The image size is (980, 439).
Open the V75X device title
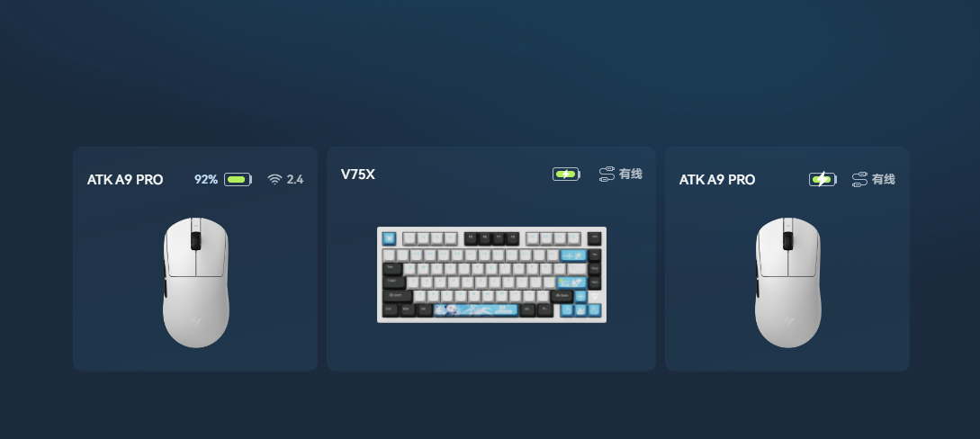358,175
